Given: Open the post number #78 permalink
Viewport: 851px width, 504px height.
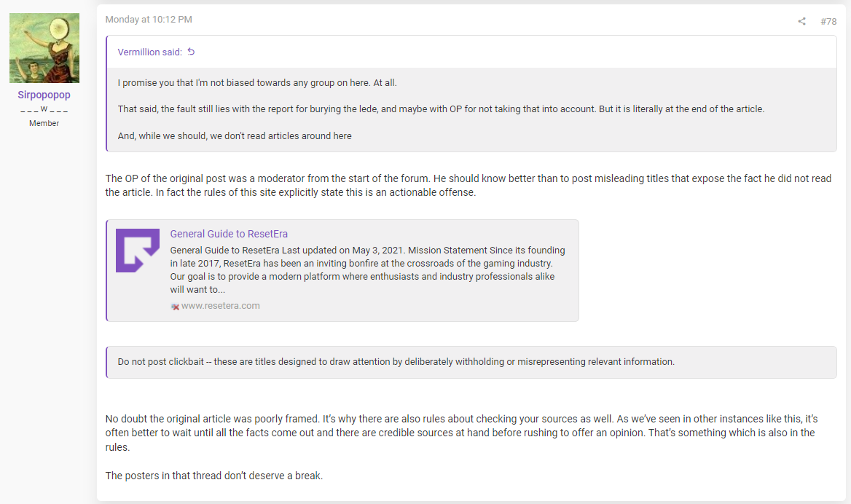Looking at the screenshot, I should (828, 21).
